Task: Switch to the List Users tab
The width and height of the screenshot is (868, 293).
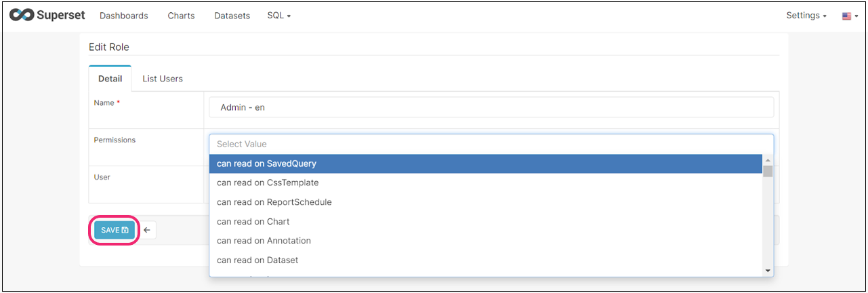Action: click(163, 79)
